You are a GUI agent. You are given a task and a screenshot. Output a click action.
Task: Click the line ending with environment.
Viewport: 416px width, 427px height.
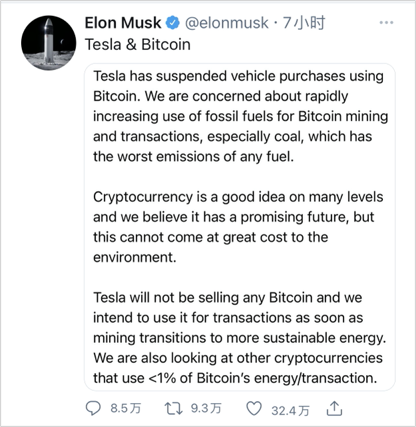(x=134, y=257)
